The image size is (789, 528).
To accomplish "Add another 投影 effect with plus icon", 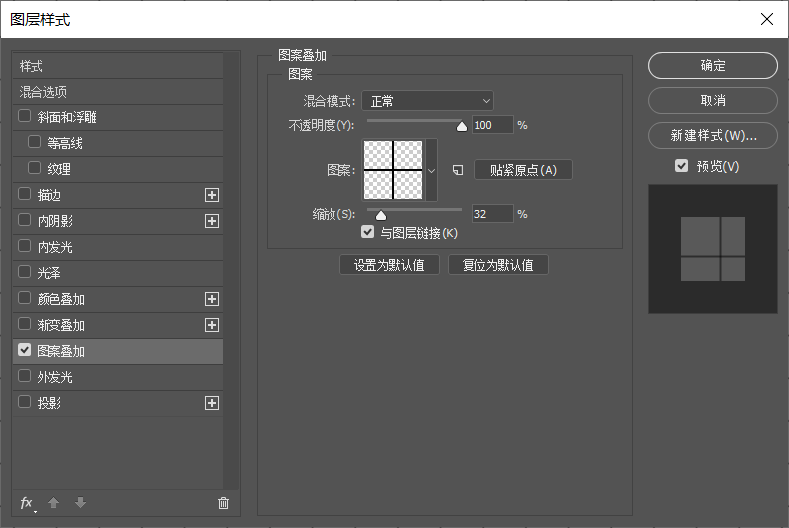I will point(212,403).
